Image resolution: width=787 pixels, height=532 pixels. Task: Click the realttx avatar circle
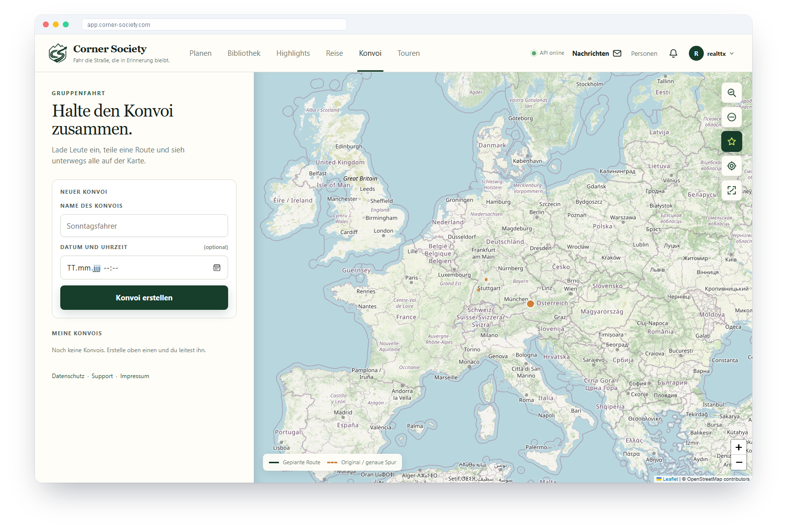coord(696,53)
